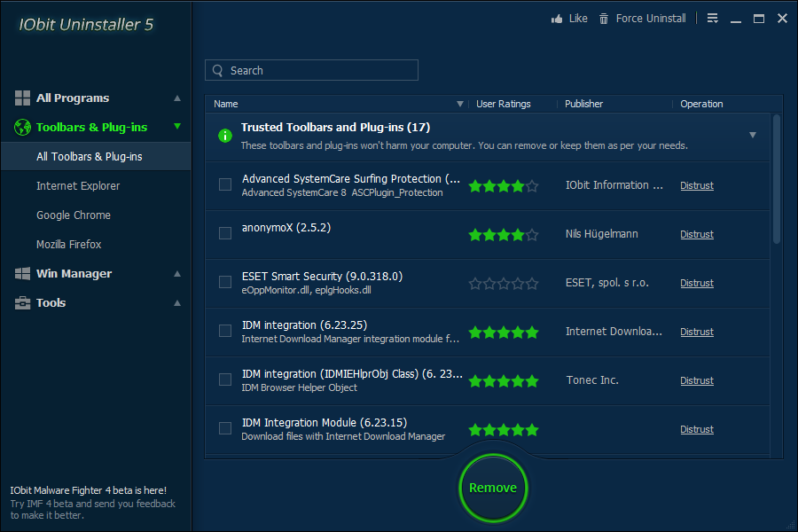Collapse the Trusted Toolbars and Plug-ins group arrow
The height and width of the screenshot is (532, 798).
coord(753,135)
